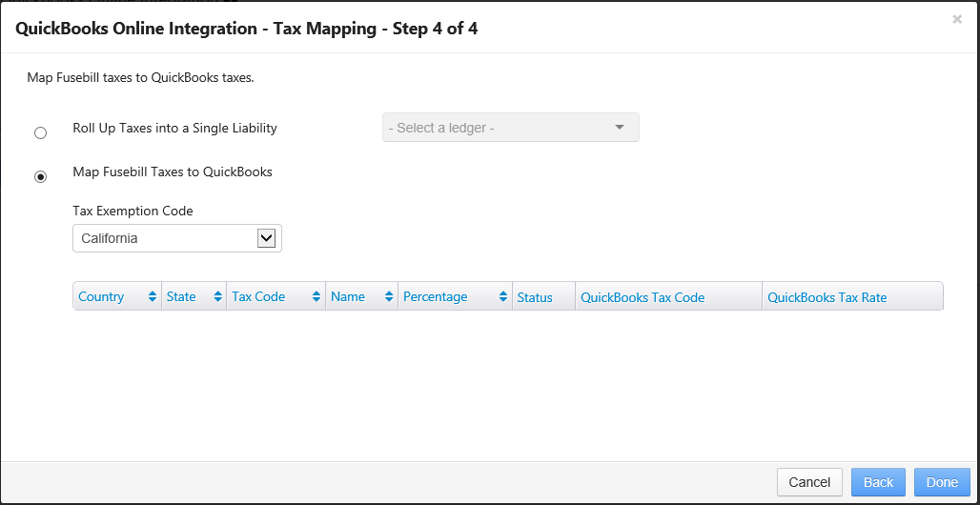Screen dimensions: 980x505
Task: Click the Tax Exemption Code label
Action: coord(133,212)
